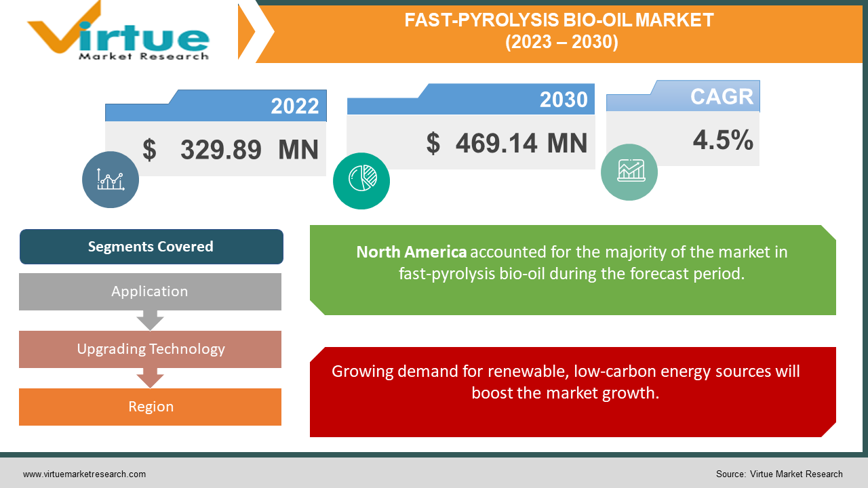Open the www.virtuemarketresearch.com link

pyautogui.click(x=84, y=474)
